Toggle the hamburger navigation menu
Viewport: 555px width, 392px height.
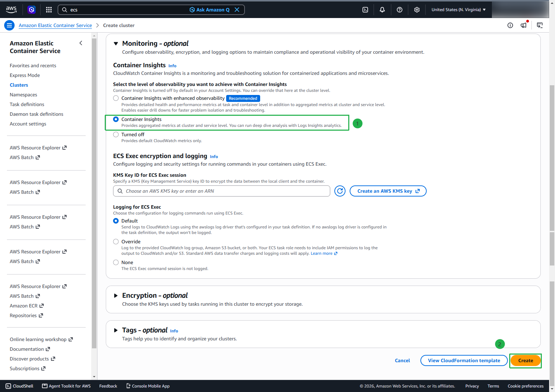click(x=9, y=25)
